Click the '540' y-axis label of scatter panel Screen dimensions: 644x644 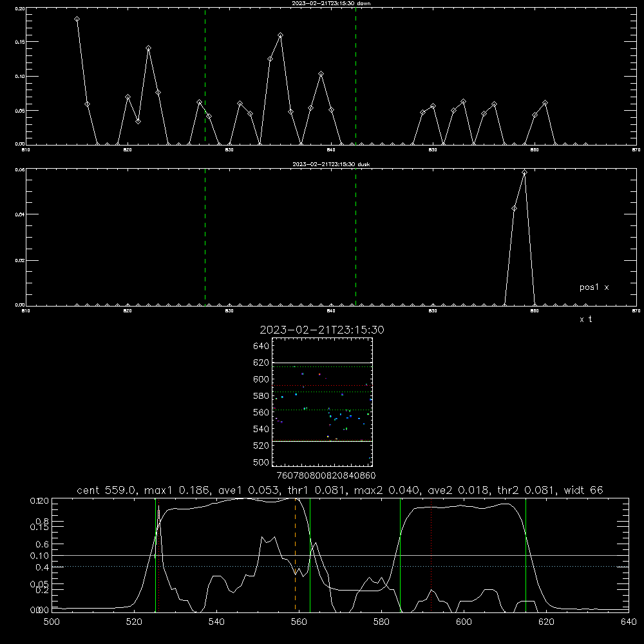tap(261, 429)
